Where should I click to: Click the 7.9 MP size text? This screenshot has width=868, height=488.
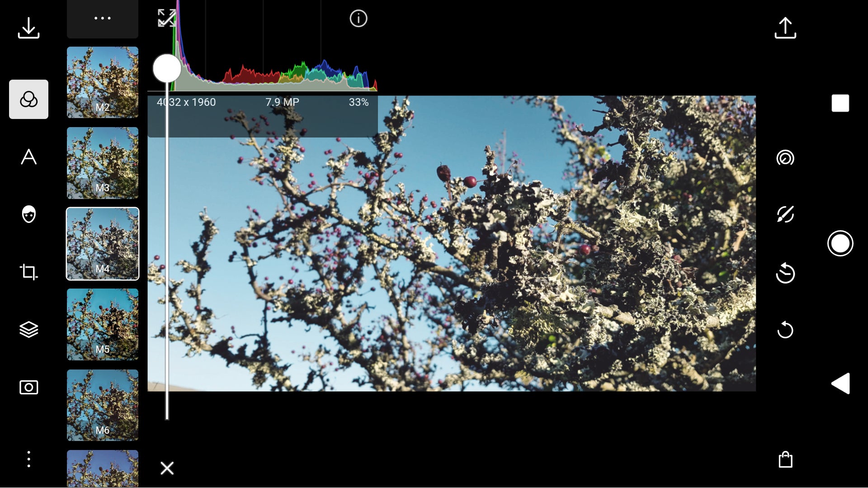282,102
